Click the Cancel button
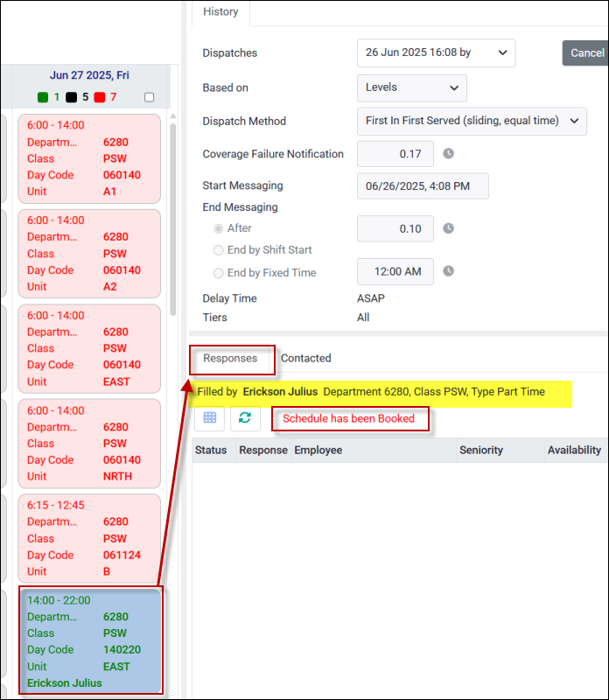Image resolution: width=609 pixels, height=700 pixels. (585, 52)
